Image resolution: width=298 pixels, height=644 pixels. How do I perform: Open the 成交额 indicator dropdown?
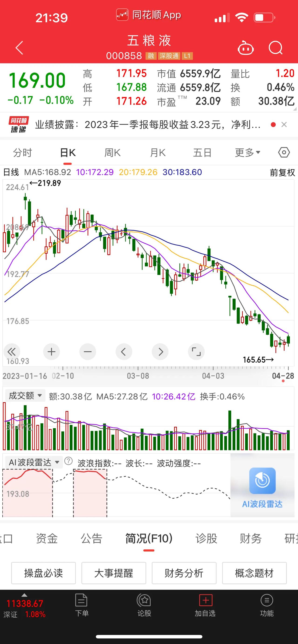(x=25, y=396)
